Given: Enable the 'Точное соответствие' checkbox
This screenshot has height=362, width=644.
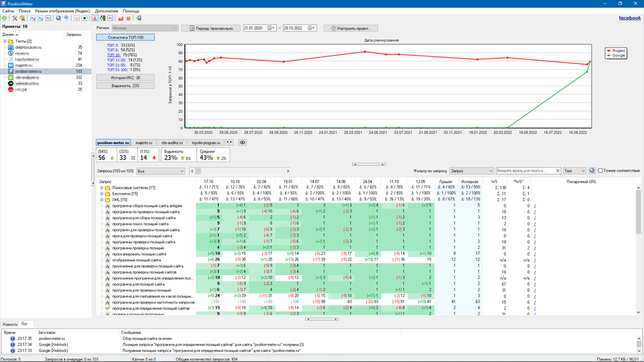Looking at the screenshot, I should [x=600, y=171].
